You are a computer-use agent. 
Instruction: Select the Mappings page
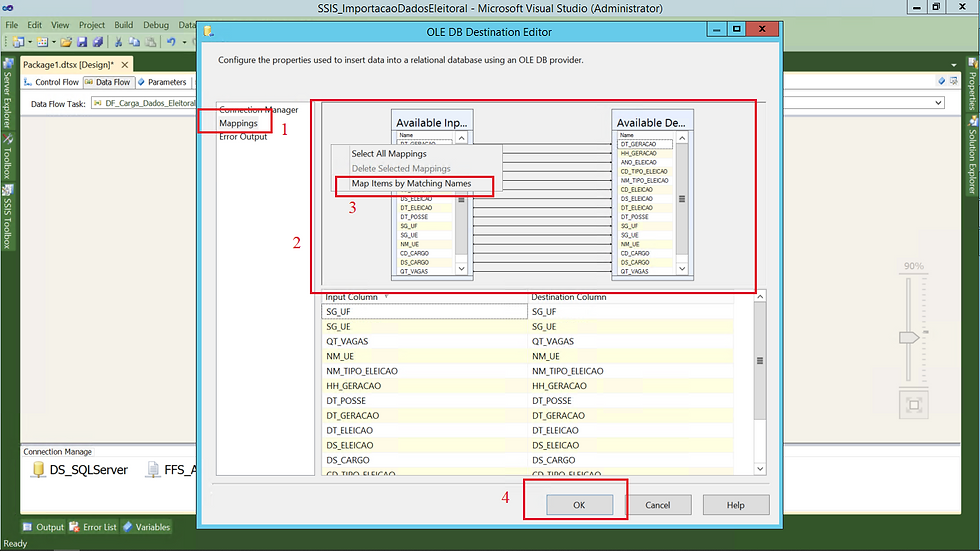(x=238, y=123)
